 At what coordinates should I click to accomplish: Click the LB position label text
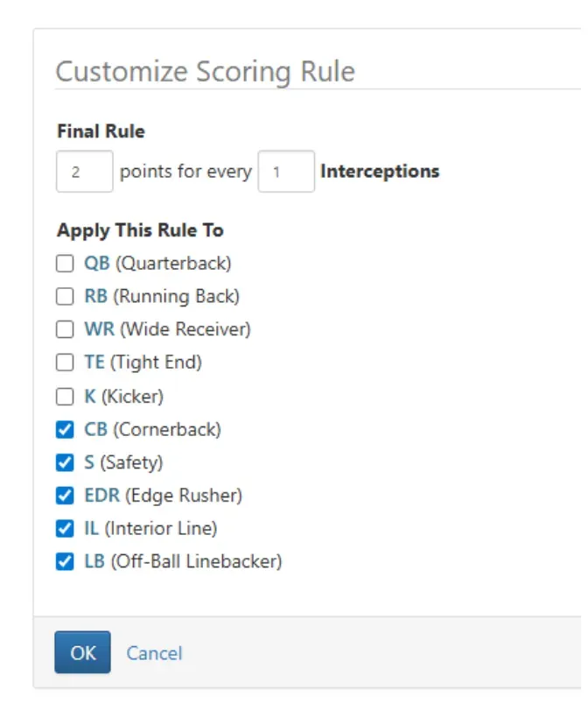point(94,562)
